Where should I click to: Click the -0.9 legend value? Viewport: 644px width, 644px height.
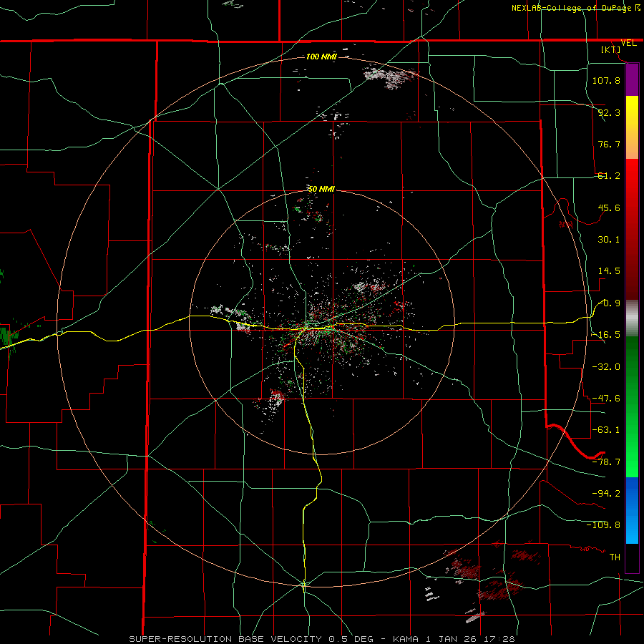(610, 303)
